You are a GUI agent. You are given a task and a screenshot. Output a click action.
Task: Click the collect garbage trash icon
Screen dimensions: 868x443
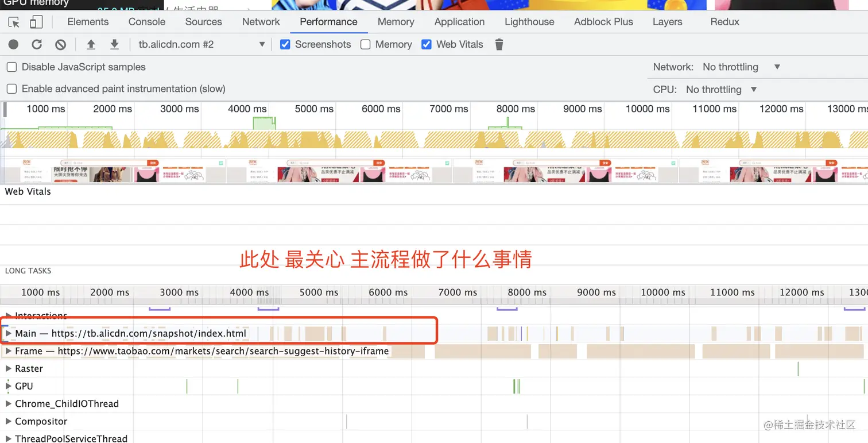point(499,44)
